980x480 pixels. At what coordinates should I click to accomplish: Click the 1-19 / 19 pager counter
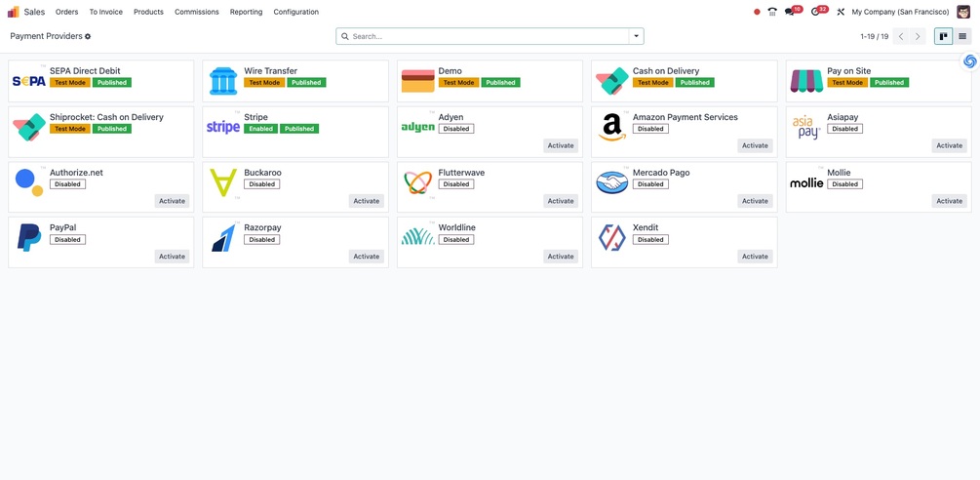pos(875,37)
